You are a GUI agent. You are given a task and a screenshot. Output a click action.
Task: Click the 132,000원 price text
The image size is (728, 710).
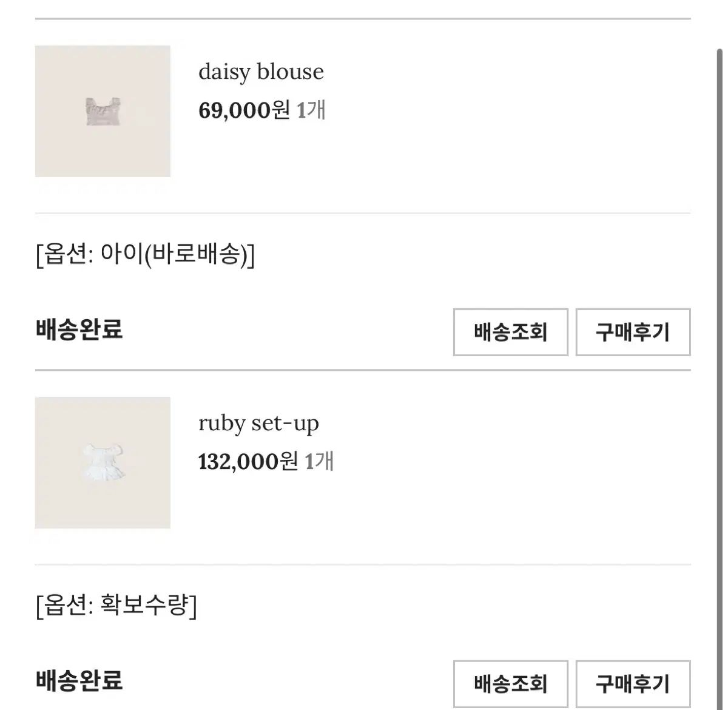coord(248,462)
